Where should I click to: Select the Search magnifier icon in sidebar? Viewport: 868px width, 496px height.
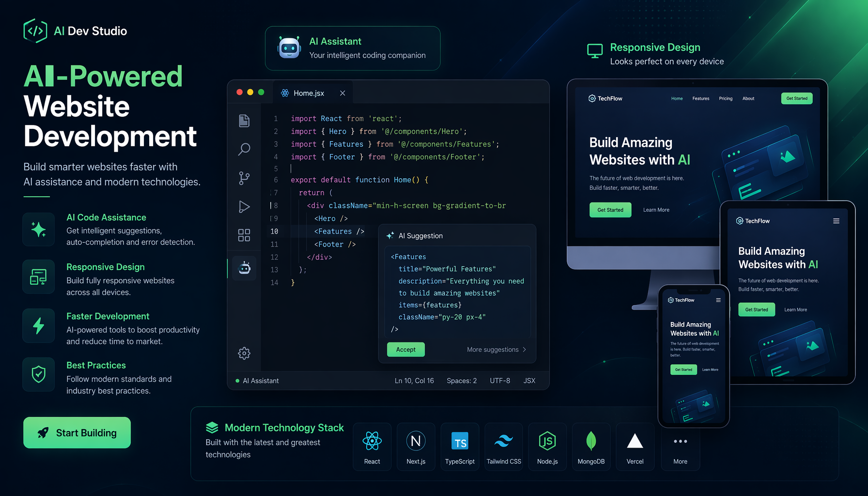pyautogui.click(x=244, y=149)
